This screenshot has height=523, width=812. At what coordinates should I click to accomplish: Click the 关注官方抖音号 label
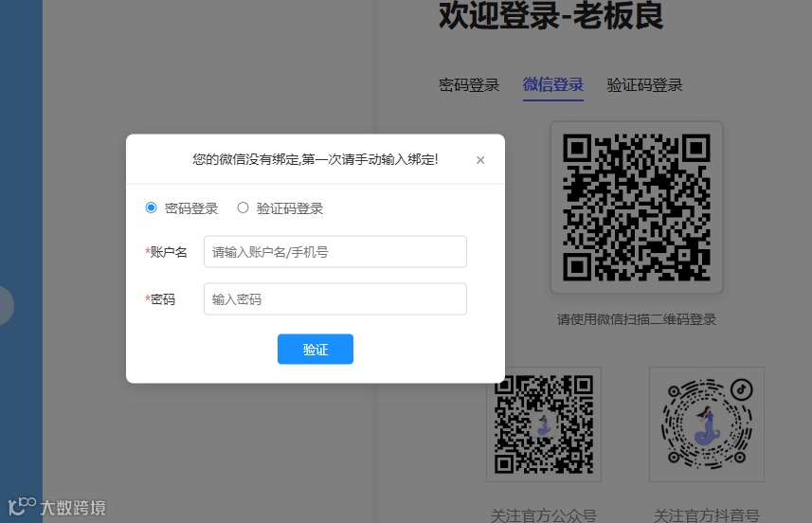pyautogui.click(x=707, y=515)
